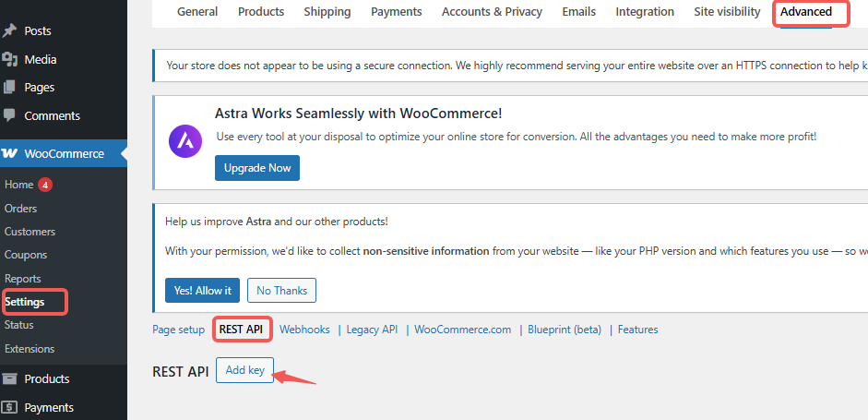Click the WooCommerce logo icon
The image size is (868, 420).
(11, 153)
